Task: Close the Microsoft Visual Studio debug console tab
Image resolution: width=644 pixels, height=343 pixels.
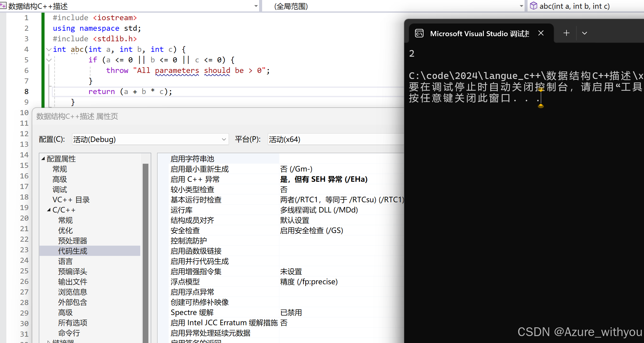Action: pos(541,33)
